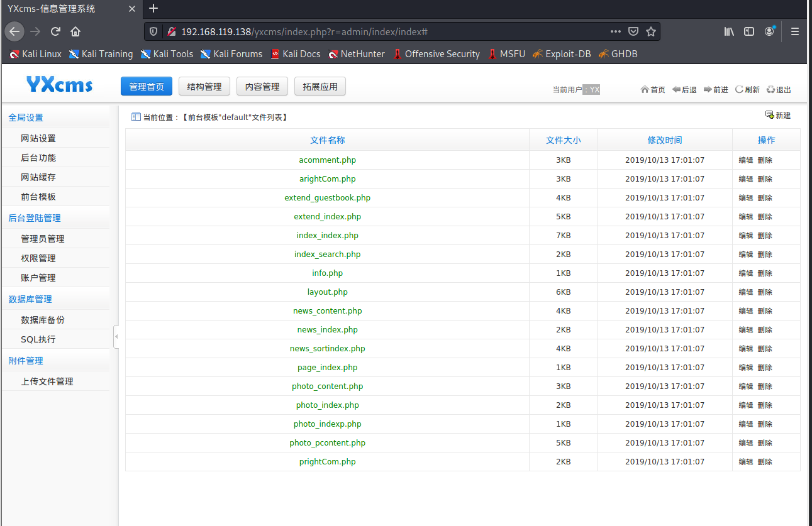Image resolution: width=812 pixels, height=526 pixels.
Task: Select the 拓展应用 tab
Action: point(320,87)
